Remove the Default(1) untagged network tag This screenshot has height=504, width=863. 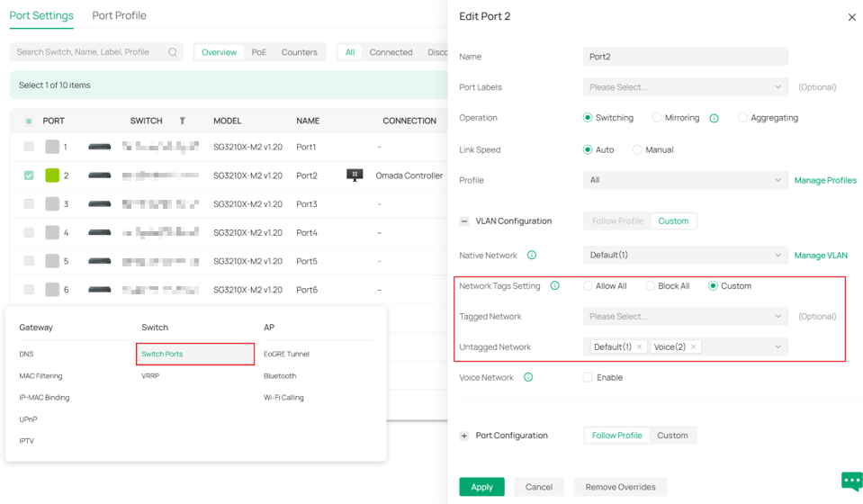point(639,346)
